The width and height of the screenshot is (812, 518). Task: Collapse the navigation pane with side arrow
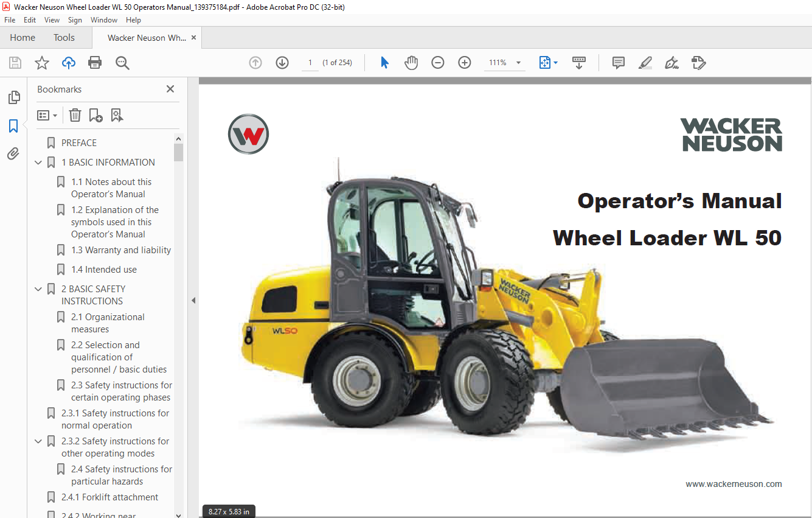point(193,300)
